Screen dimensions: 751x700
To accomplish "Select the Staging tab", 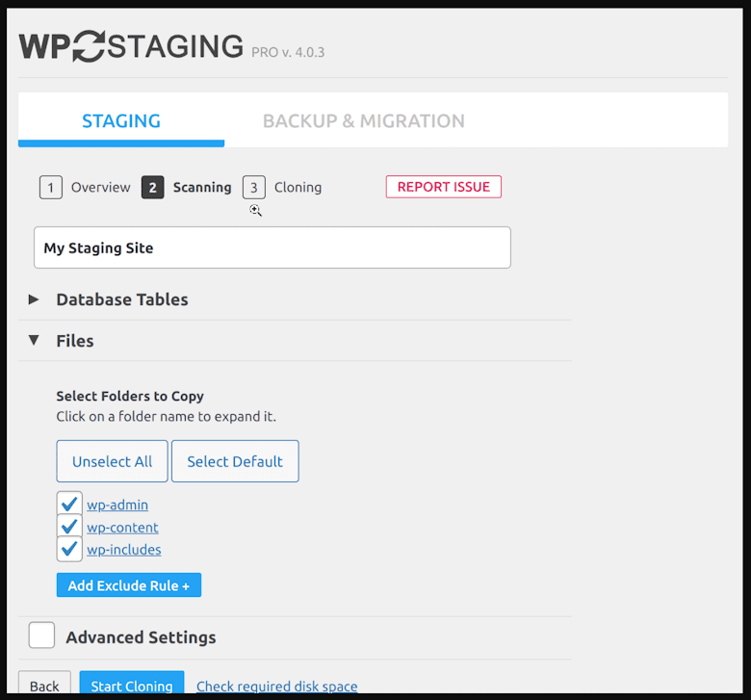I will point(121,120).
